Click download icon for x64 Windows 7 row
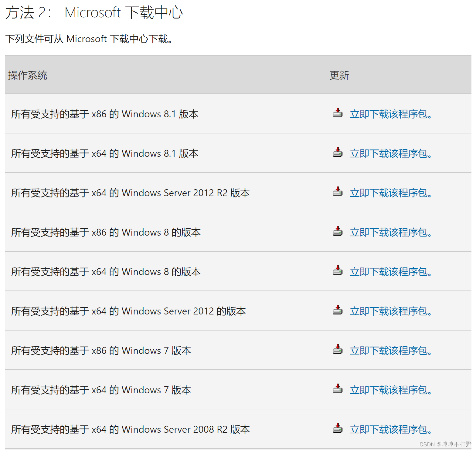Image resolution: width=476 pixels, height=450 pixels. click(337, 389)
